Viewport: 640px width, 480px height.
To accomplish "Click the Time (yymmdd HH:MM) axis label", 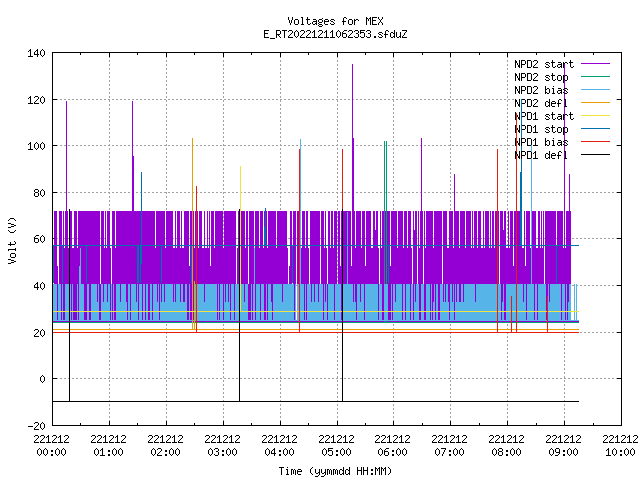I will click(x=335, y=471).
